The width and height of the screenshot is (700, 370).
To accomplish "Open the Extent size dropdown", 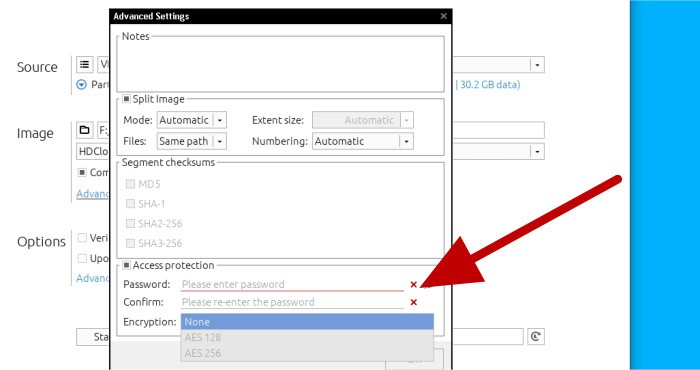I will [362, 120].
